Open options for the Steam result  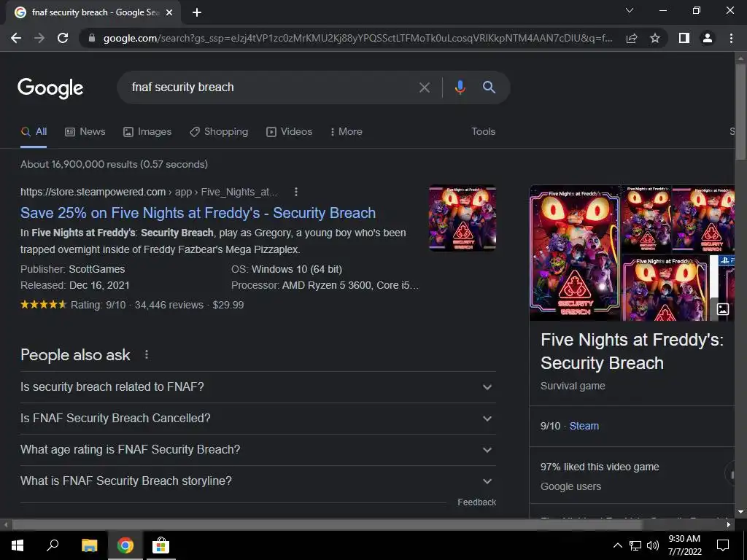pos(296,192)
